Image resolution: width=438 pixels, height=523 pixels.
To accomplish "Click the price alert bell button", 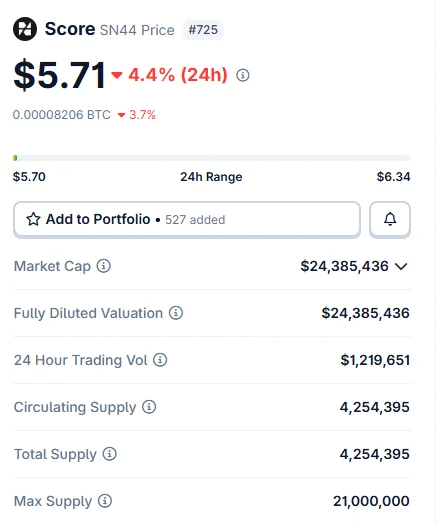I will pos(391,220).
